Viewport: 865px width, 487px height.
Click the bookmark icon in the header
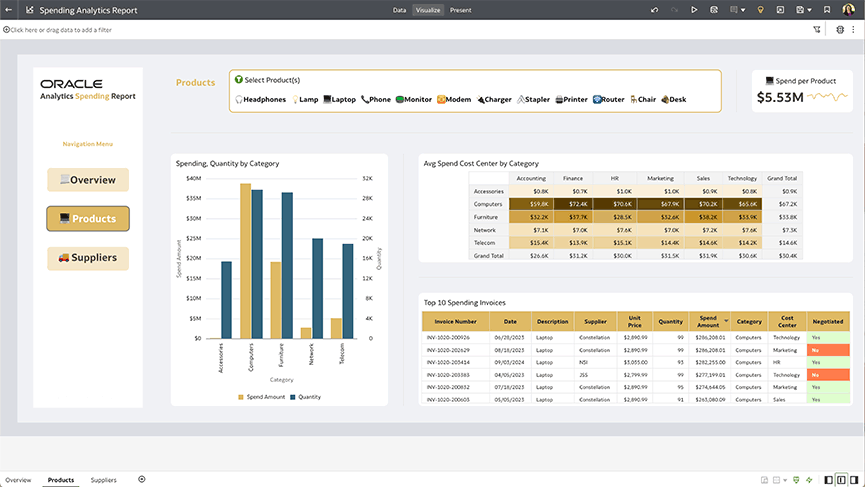pos(827,10)
